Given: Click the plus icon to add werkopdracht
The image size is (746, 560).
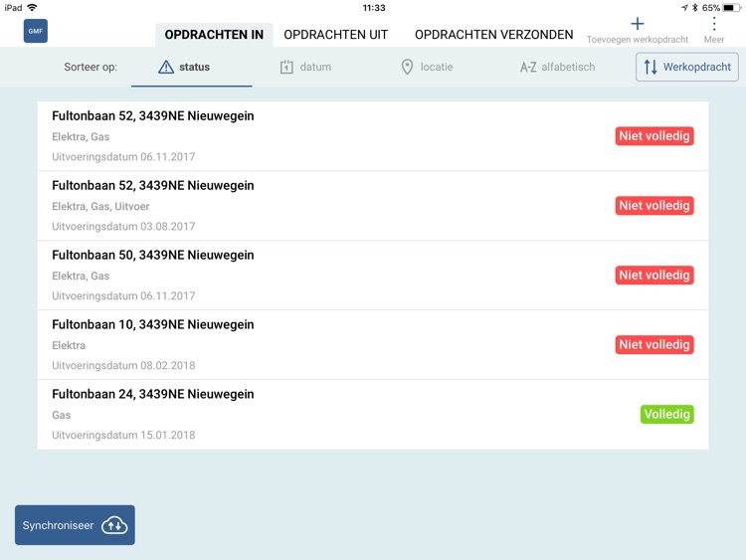Looking at the screenshot, I should coord(637,24).
